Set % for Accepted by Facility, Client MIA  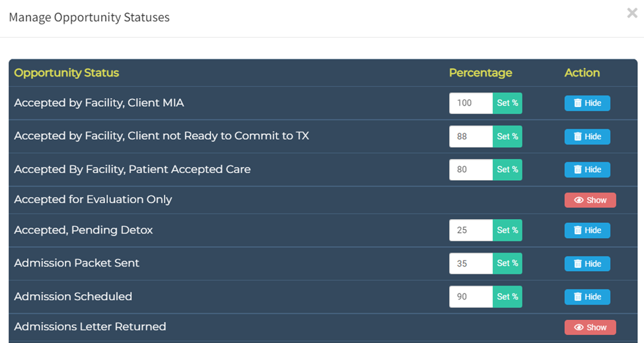(x=507, y=103)
